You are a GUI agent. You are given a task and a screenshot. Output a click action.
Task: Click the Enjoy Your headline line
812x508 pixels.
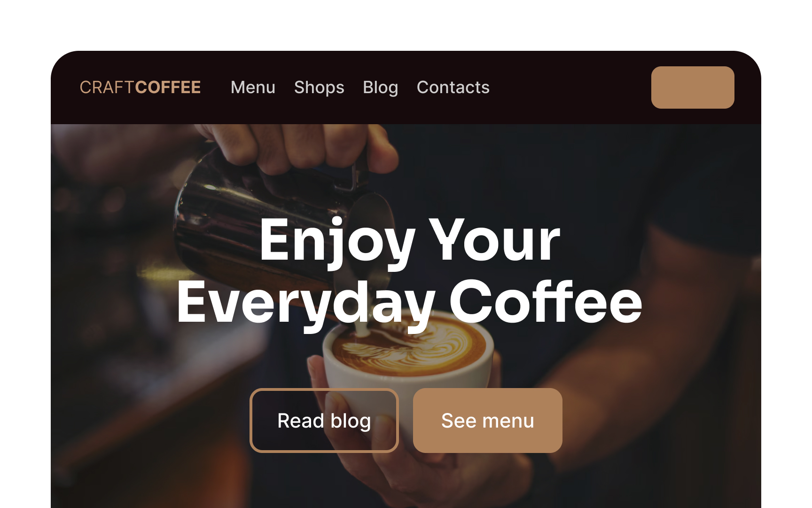tap(409, 241)
